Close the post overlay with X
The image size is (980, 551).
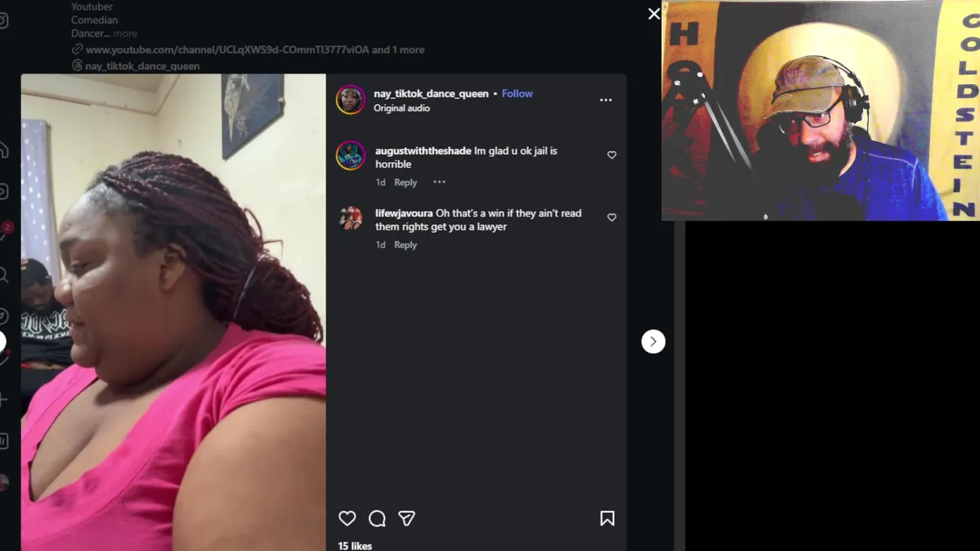tap(654, 14)
